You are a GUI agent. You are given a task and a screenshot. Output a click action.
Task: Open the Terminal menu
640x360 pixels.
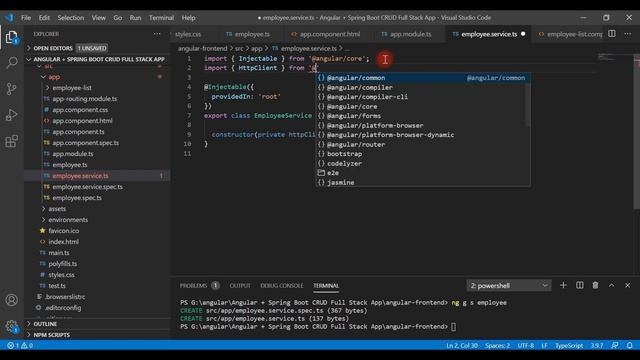pos(161,18)
